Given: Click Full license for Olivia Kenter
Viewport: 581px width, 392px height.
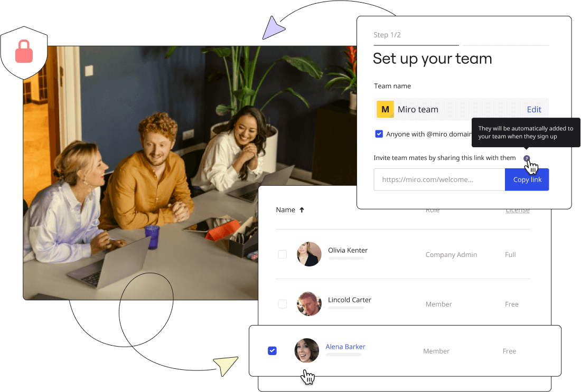Looking at the screenshot, I should point(510,255).
